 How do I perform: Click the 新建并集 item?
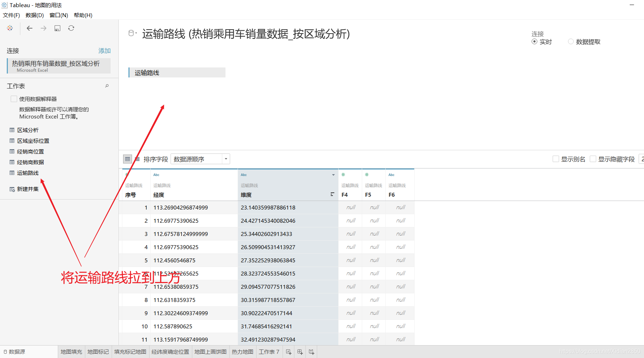coord(28,189)
